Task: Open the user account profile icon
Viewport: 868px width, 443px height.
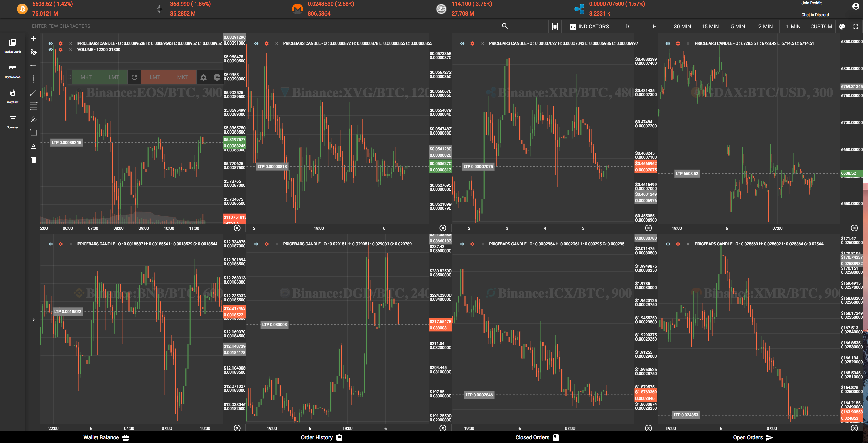Action: (x=856, y=6)
